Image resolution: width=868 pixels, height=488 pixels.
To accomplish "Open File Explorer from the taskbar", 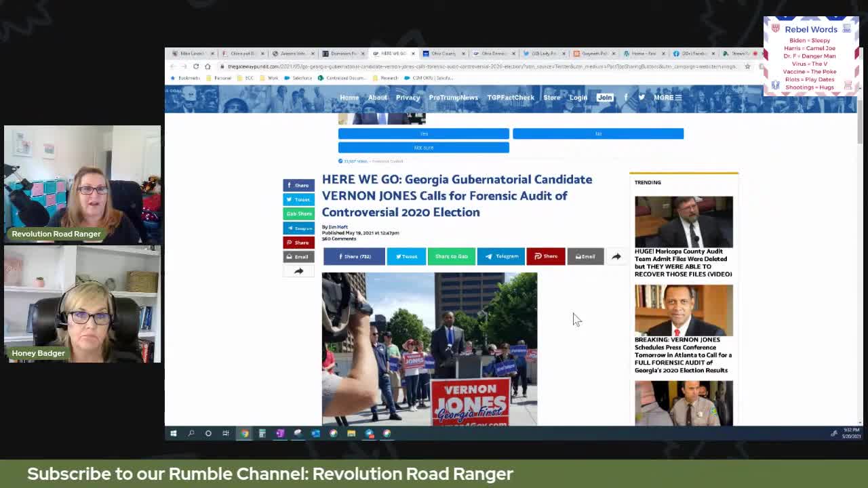I will 351,433.
